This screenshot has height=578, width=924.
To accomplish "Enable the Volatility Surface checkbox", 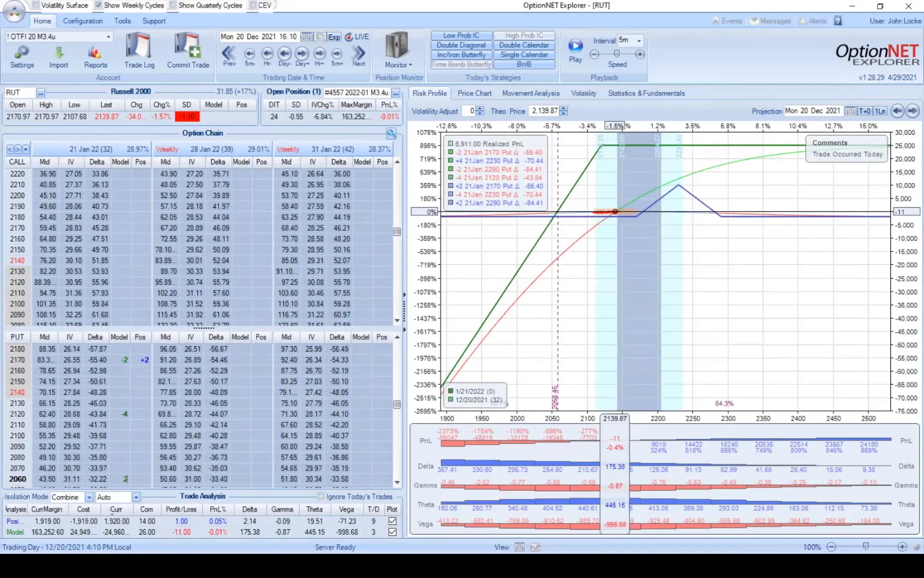I will point(36,5).
